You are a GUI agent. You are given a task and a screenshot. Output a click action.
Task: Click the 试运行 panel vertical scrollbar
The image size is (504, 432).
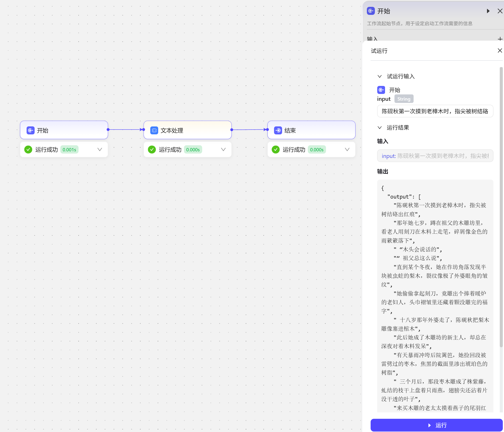pos(501,207)
